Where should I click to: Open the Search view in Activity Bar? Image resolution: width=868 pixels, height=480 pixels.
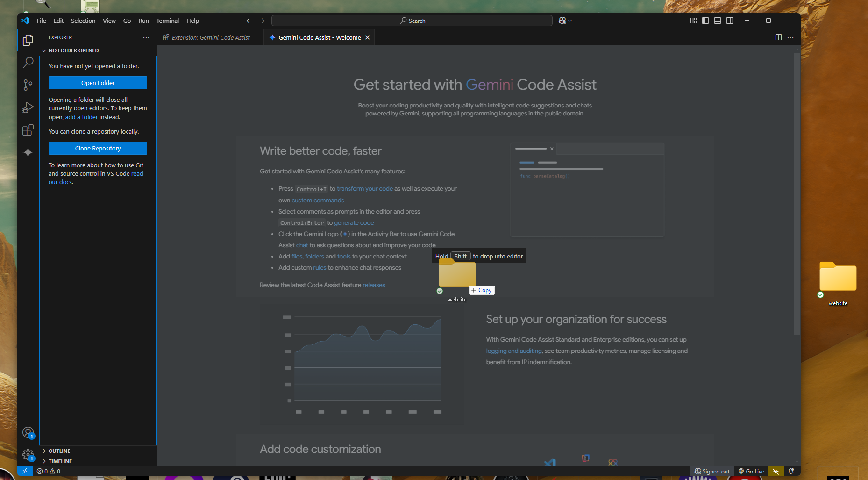(28, 62)
